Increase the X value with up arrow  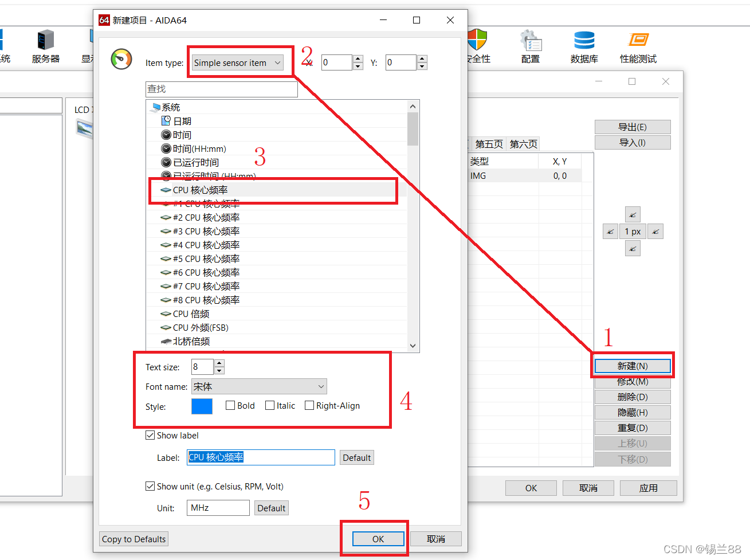tap(358, 58)
